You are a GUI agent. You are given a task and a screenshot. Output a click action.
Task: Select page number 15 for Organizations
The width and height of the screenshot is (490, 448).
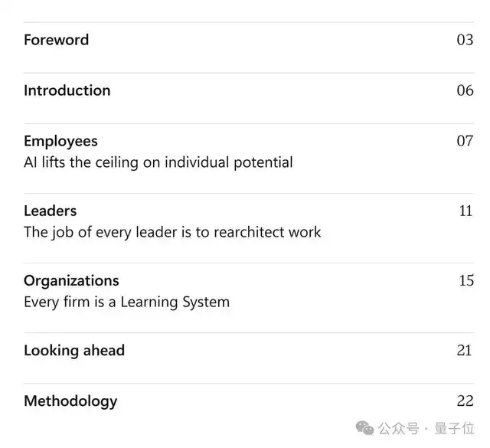pyautogui.click(x=466, y=280)
